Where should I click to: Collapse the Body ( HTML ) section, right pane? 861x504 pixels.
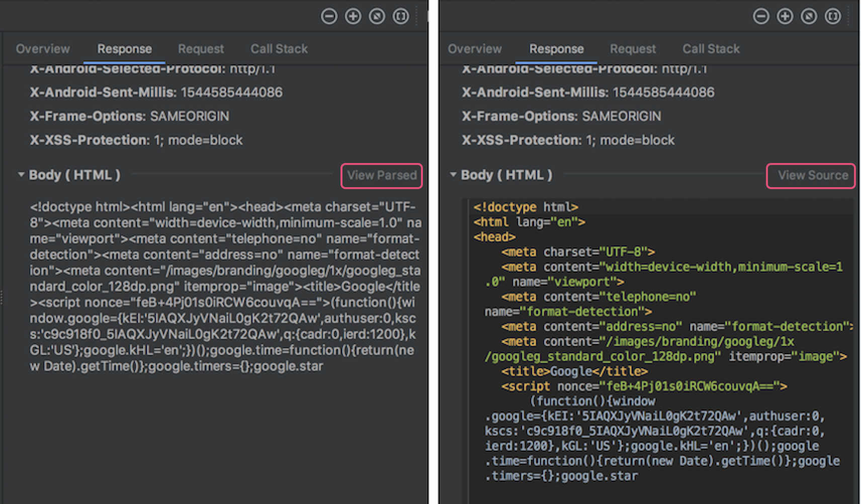pos(452,175)
